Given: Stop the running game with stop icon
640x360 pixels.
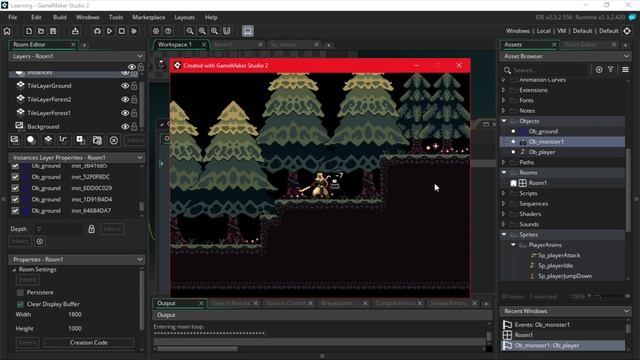Looking at the screenshot, I should 122,31.
